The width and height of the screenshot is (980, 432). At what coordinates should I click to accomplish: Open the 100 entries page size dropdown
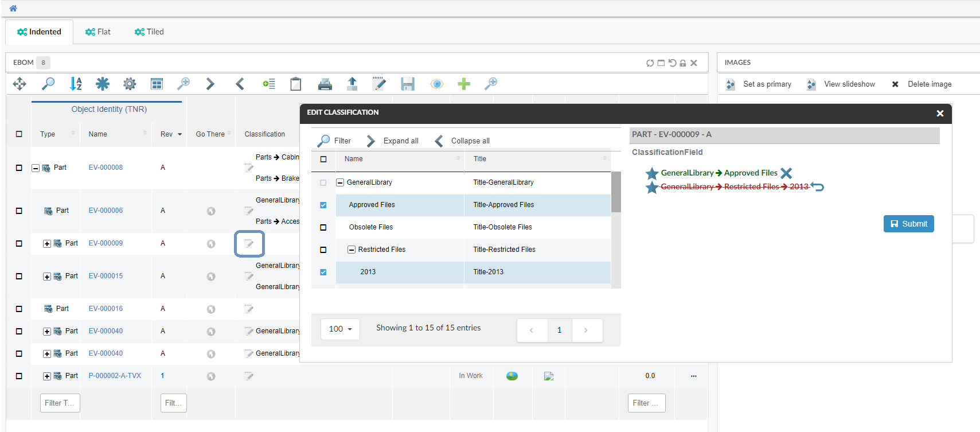[x=340, y=329]
